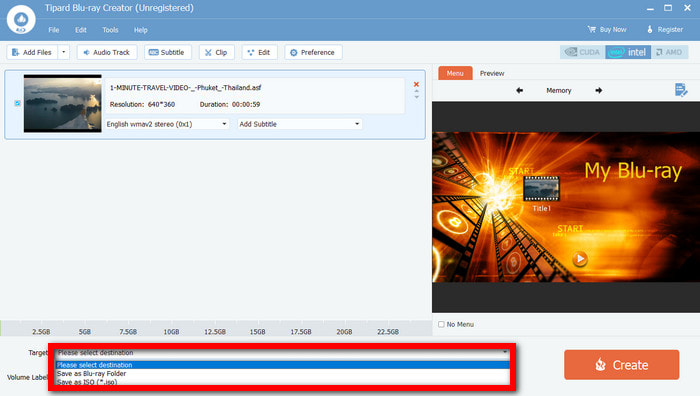Click the Title1 thumbnail in menu preview

[541, 188]
